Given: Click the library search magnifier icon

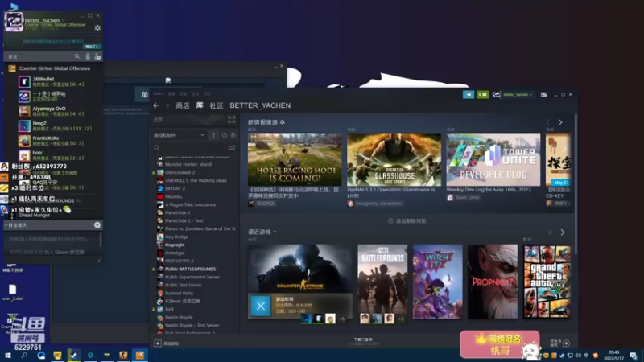Looking at the screenshot, I should [x=156, y=147].
